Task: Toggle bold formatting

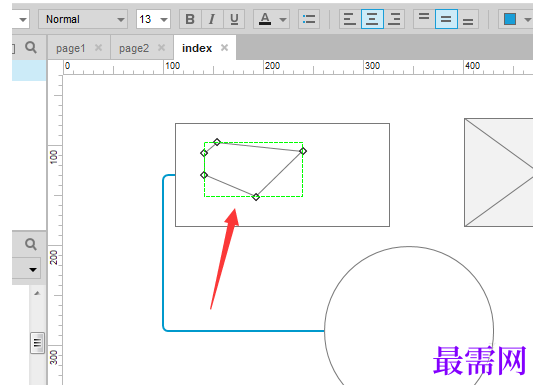Action: [190, 19]
